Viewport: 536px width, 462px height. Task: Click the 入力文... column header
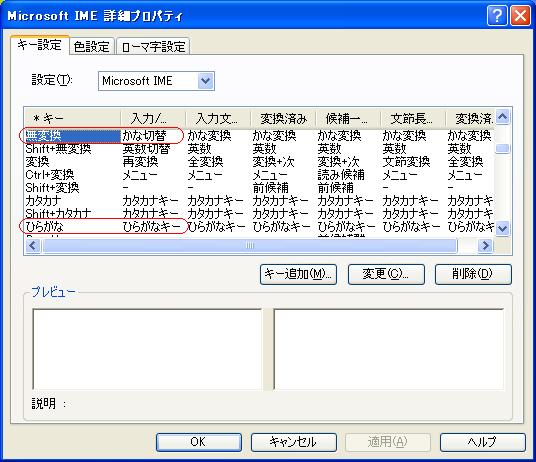coord(218,119)
